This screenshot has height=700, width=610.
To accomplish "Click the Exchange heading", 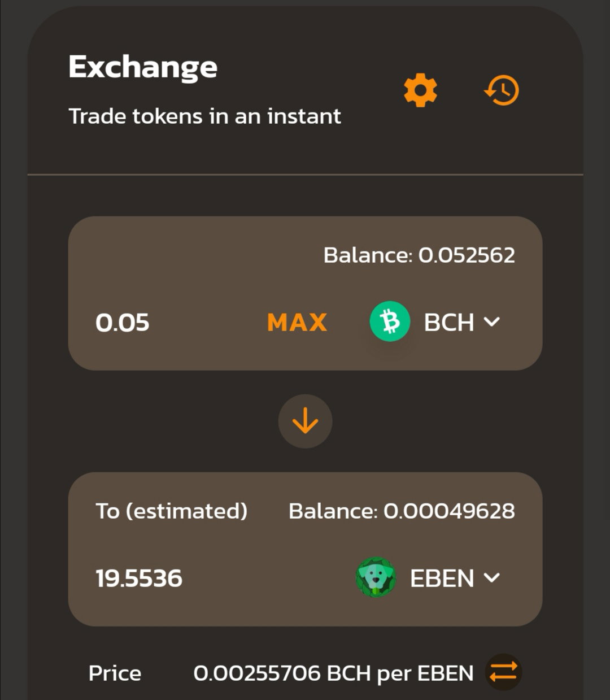I will [143, 68].
